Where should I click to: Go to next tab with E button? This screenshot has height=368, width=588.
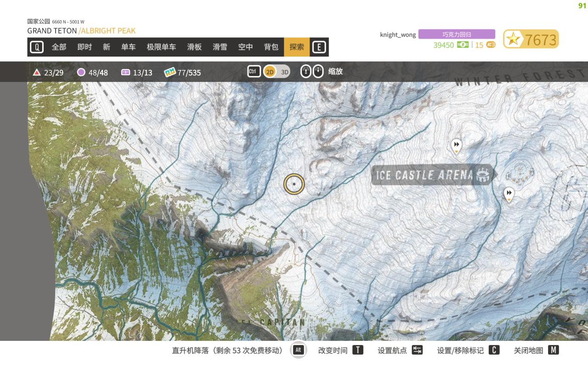pos(319,47)
